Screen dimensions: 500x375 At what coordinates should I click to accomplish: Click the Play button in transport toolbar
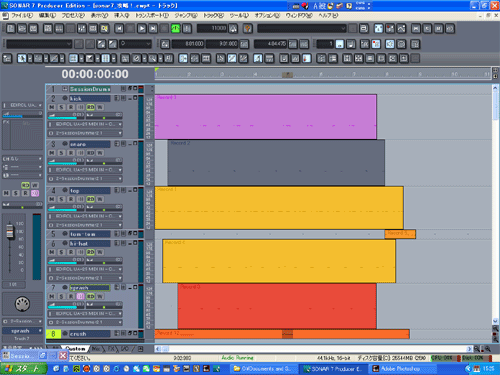[142, 29]
